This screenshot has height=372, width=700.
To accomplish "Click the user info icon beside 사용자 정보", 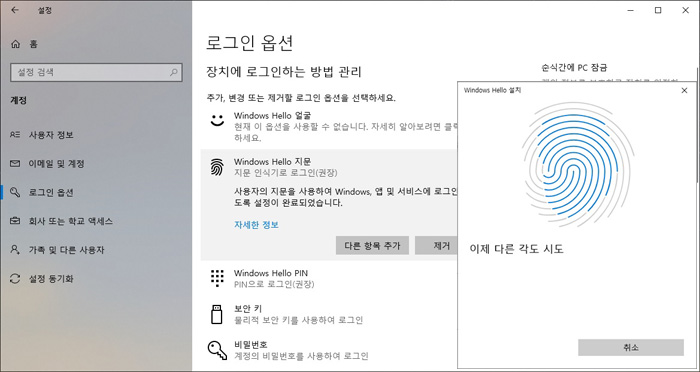I will 15,135.
